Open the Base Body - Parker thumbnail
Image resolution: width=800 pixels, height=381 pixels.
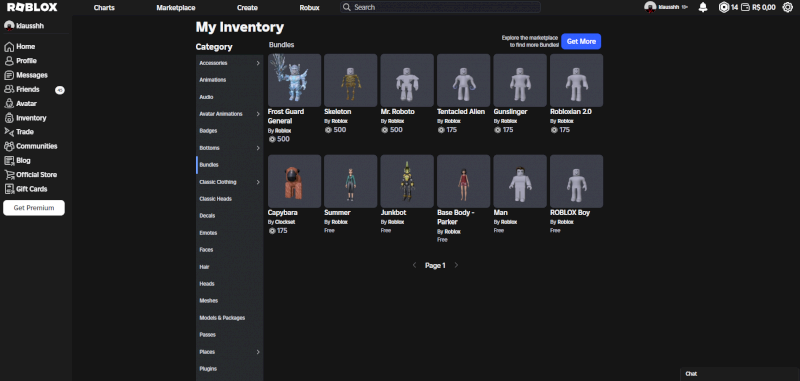point(464,182)
